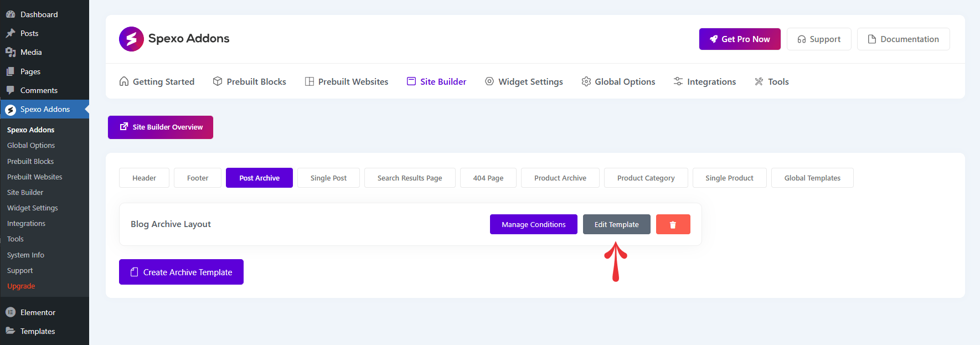This screenshot has width=980, height=345.
Task: Click the Global Options gear icon
Action: click(x=586, y=81)
